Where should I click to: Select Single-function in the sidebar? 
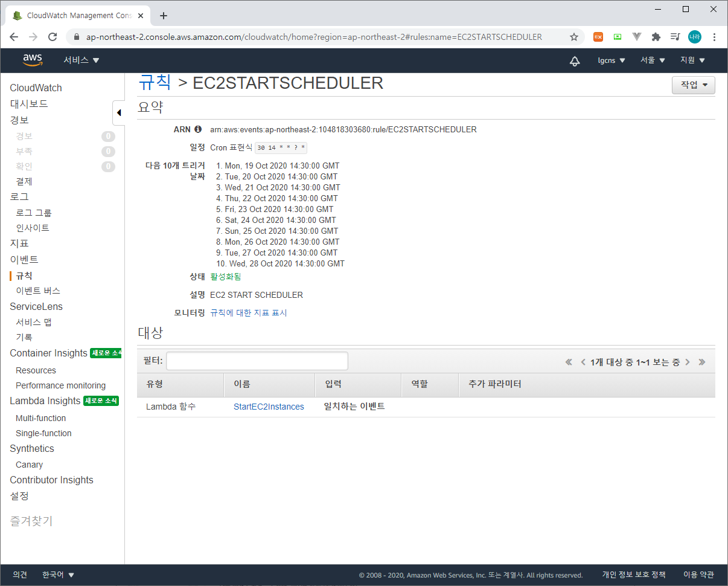click(x=43, y=433)
